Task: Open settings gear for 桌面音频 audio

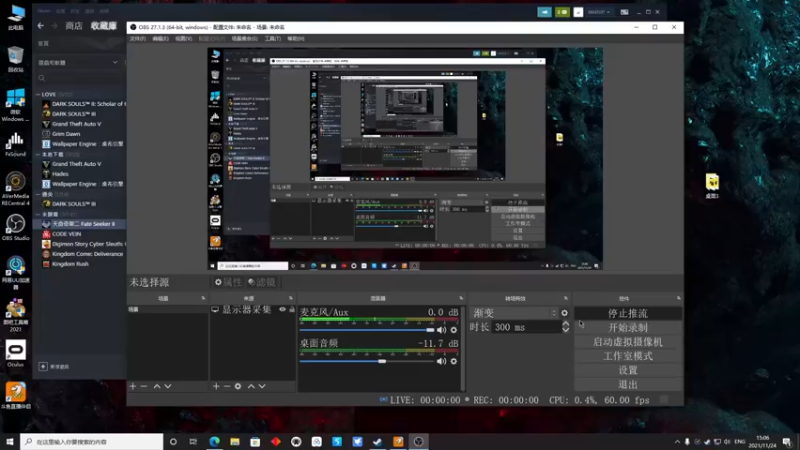Action: [454, 361]
